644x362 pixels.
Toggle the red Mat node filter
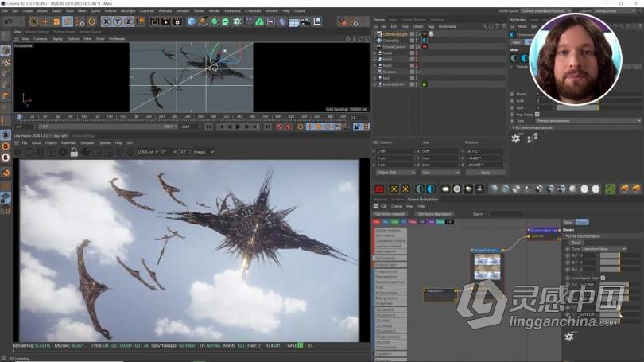377,222
